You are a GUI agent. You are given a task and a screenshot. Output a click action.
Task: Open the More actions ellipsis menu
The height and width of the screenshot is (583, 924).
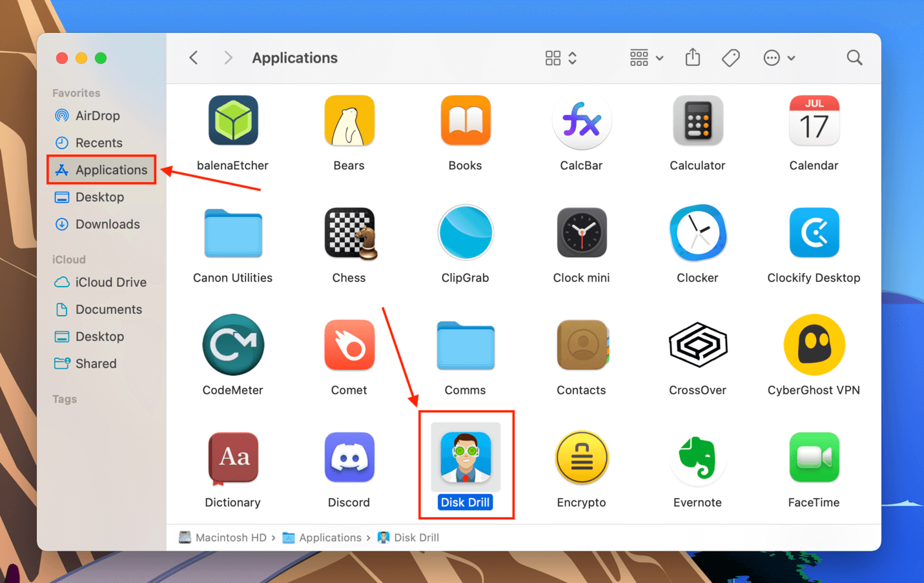tap(779, 57)
